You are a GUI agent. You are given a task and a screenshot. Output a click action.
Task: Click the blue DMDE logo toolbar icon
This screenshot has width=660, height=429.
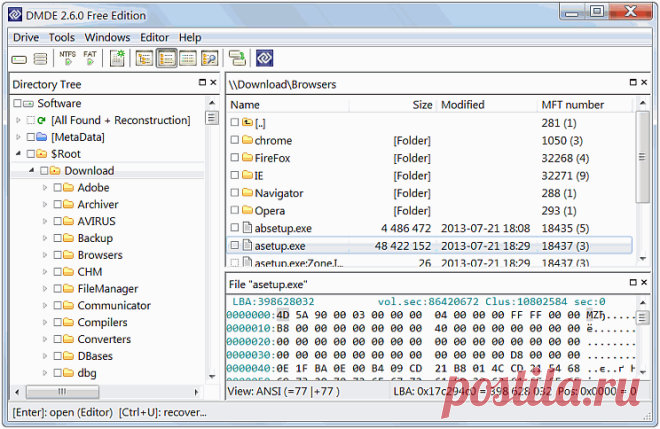265,58
